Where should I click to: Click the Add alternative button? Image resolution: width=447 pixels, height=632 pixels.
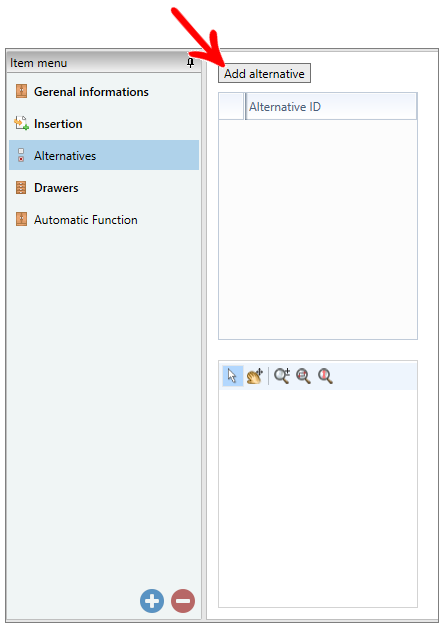264,73
